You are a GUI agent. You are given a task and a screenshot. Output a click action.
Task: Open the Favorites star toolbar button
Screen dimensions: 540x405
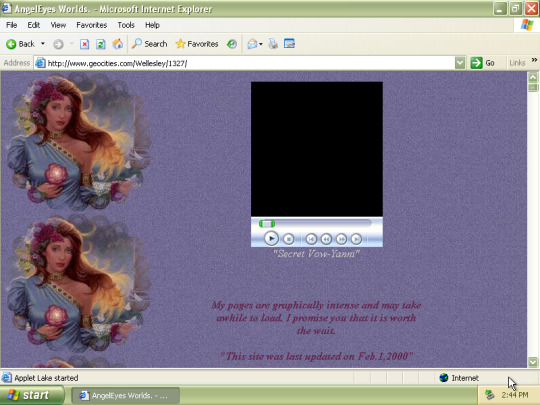click(x=197, y=44)
